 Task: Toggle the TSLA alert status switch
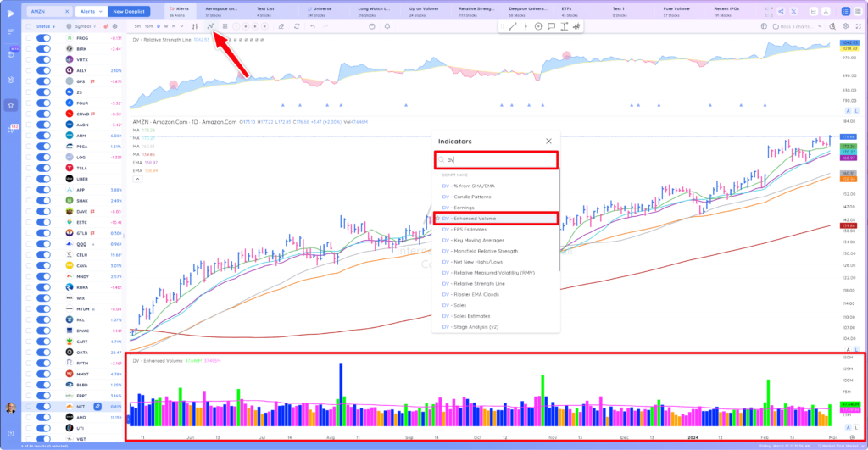(x=43, y=169)
